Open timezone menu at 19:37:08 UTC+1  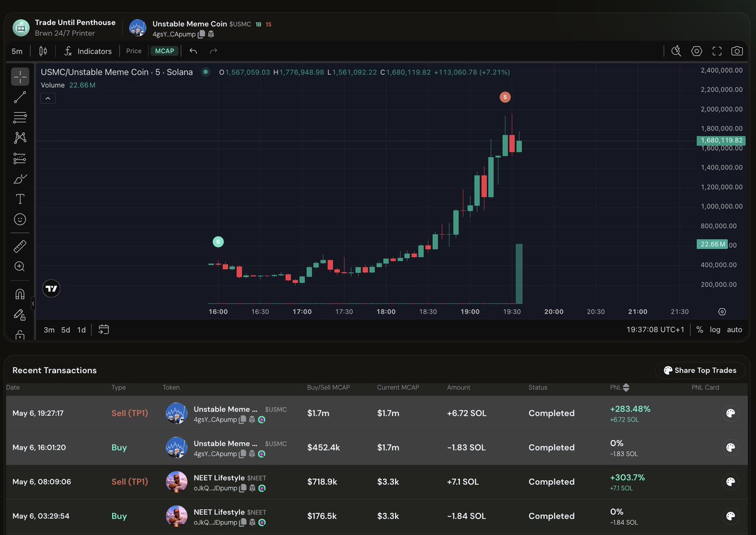coord(656,330)
